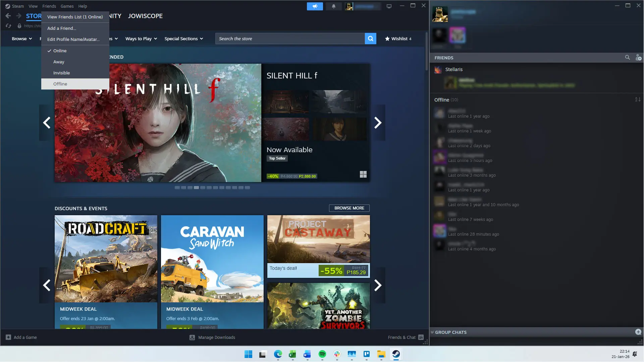Click the add friend icon in Friends panel
644x362 pixels.
tap(639, 57)
